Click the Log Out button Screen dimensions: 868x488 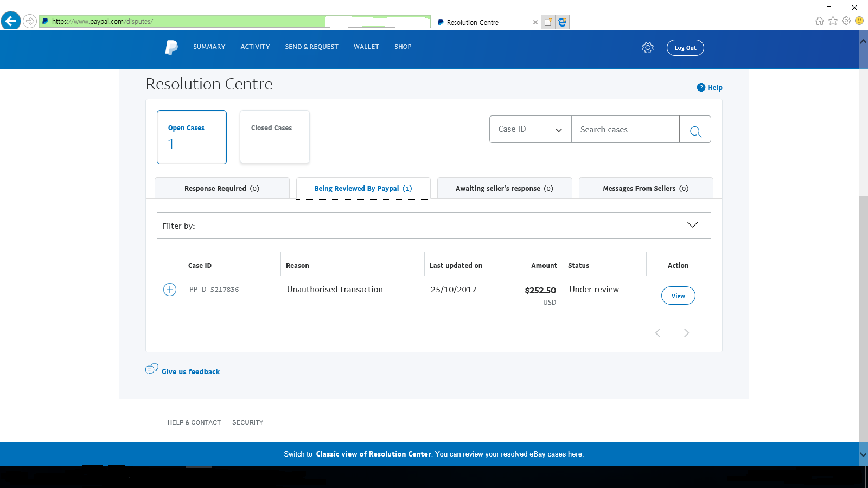click(685, 48)
